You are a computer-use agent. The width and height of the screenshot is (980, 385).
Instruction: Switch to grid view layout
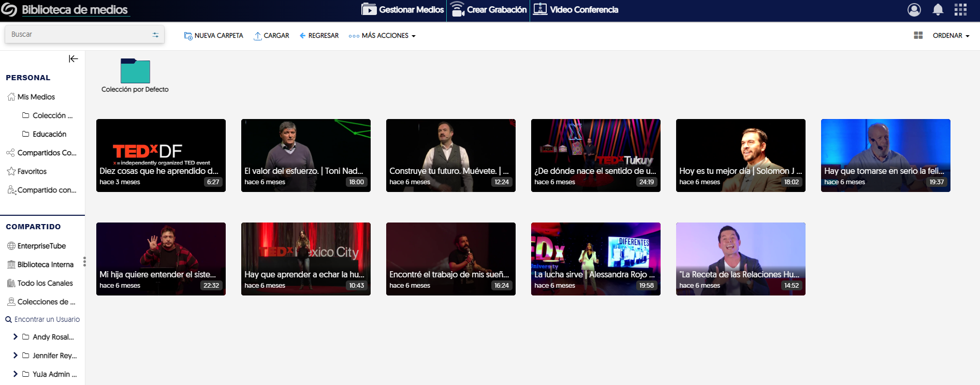pyautogui.click(x=918, y=36)
